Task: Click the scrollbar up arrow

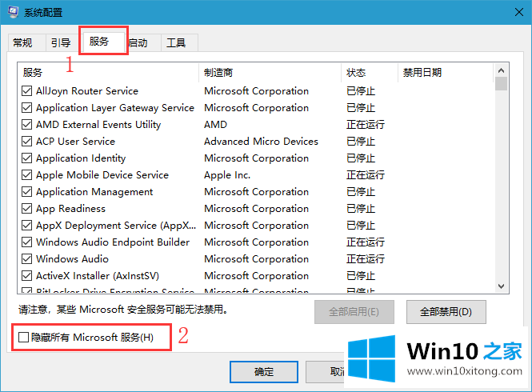Action: pos(501,70)
